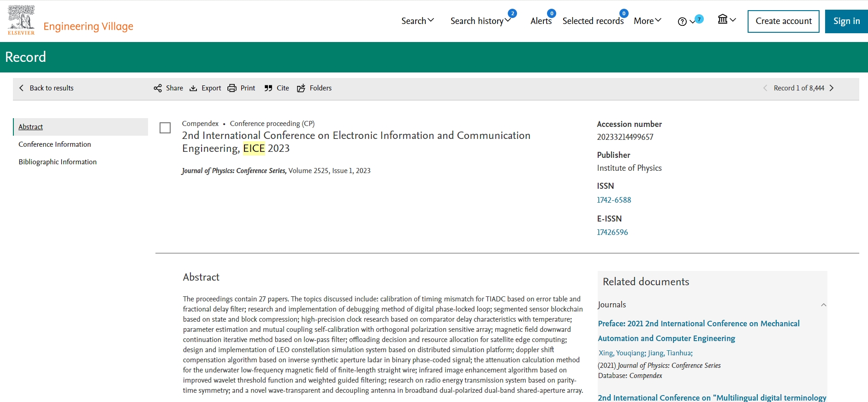Click the Folders toolbar label

321,88
